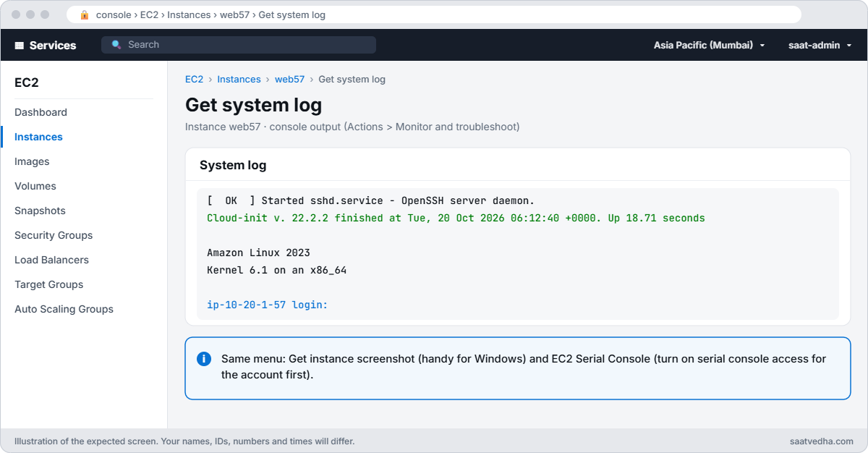Select Instances in the sidebar
The height and width of the screenshot is (453, 868).
[38, 137]
